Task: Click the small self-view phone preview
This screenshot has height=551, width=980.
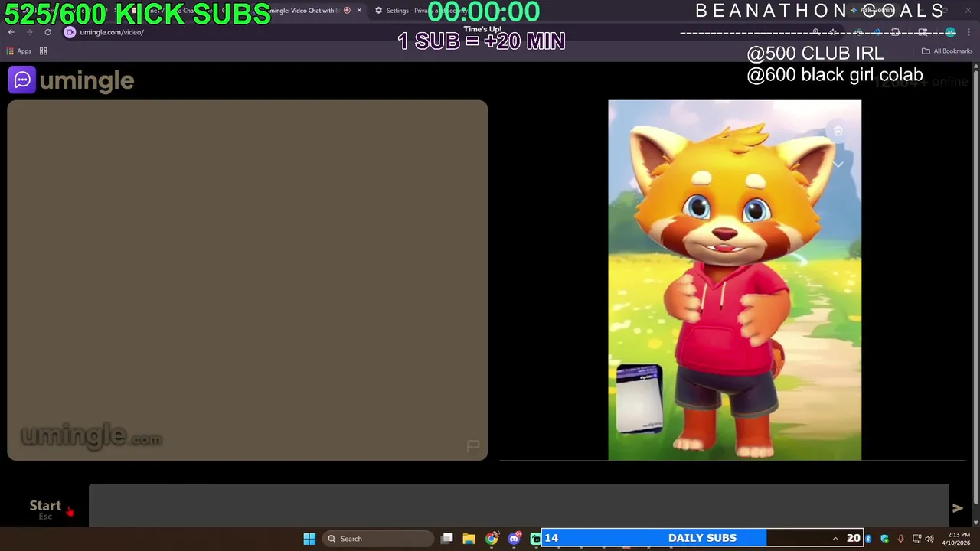Action: (x=639, y=399)
